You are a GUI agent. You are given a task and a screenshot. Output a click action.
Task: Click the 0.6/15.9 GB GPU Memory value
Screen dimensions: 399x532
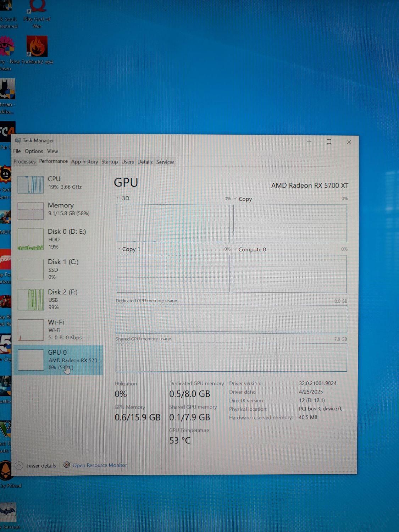pos(138,417)
